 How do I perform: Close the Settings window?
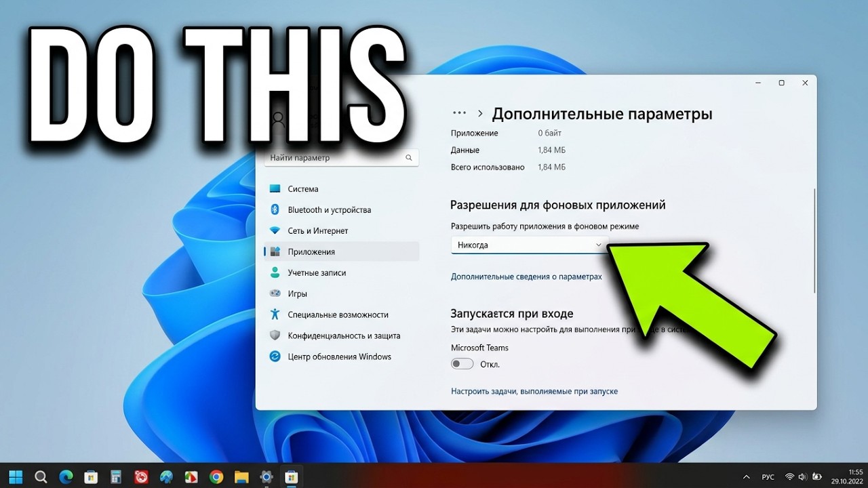point(805,83)
